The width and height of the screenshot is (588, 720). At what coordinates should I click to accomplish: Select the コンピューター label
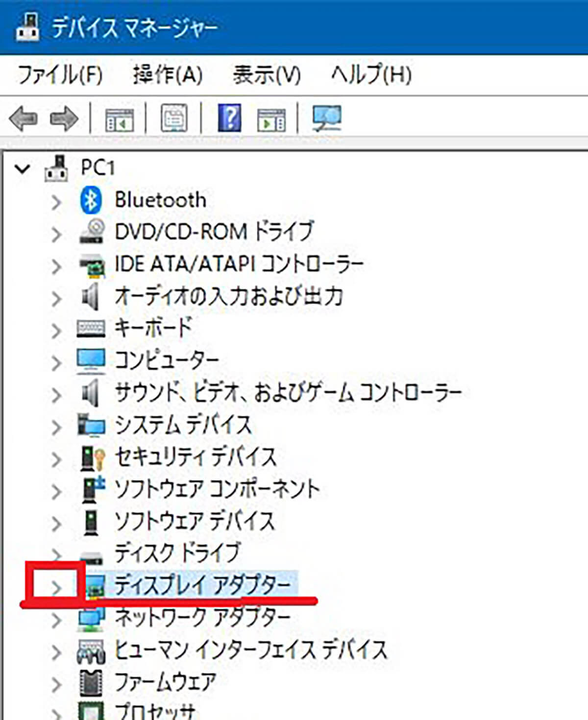(x=167, y=360)
